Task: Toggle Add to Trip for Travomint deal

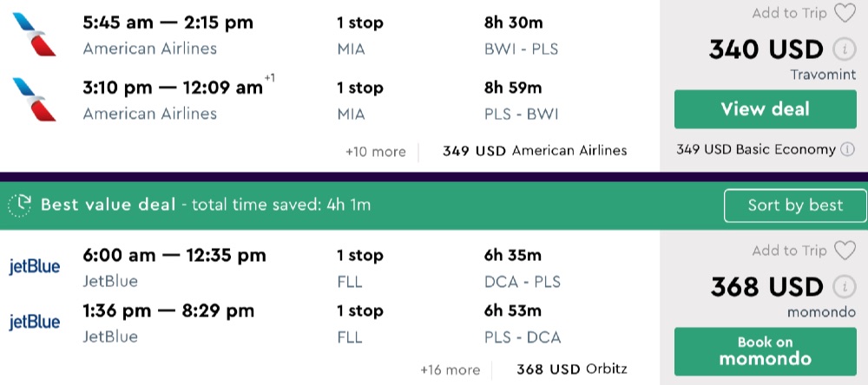Action: tap(789, 13)
